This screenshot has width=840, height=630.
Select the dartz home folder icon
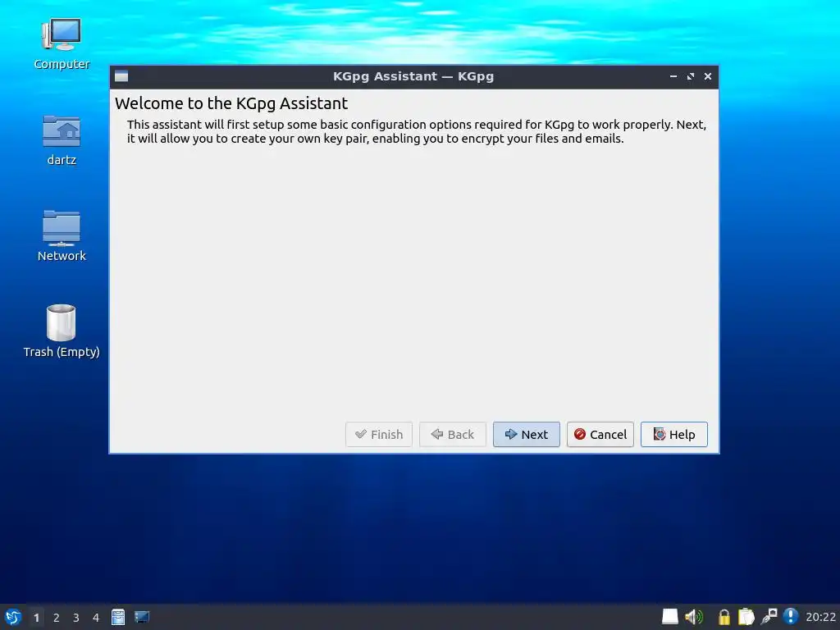pos(62,140)
